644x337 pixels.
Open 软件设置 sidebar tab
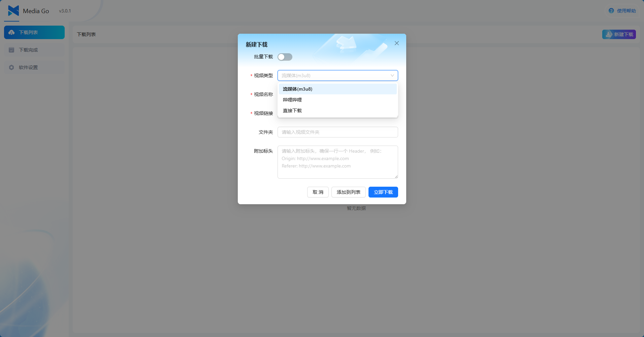34,67
